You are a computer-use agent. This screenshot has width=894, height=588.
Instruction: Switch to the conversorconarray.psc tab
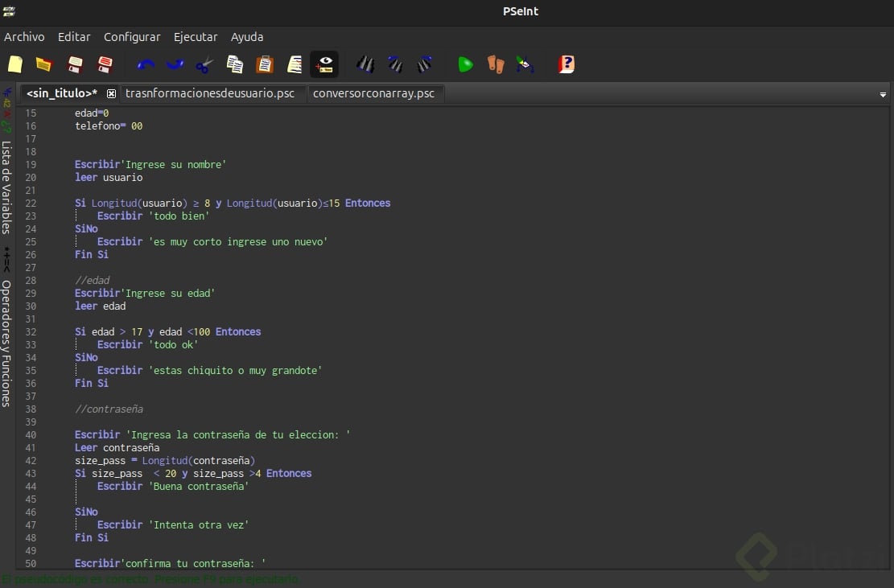tap(373, 93)
